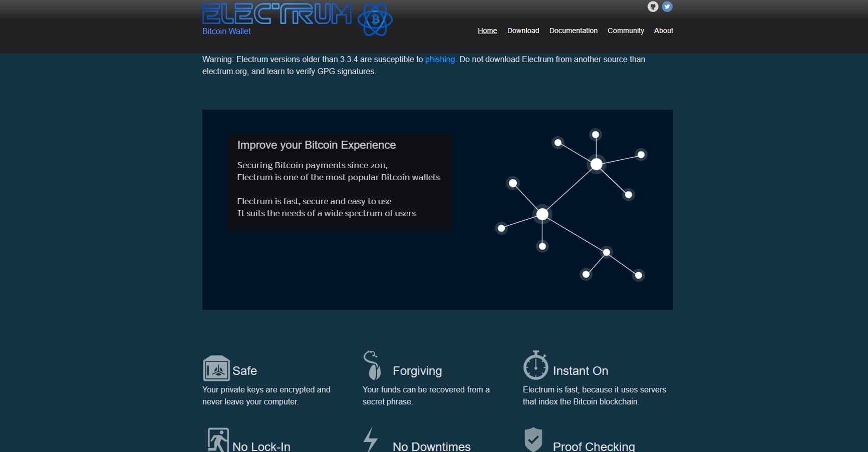Click the "funds can be recovered" description
Image resolution: width=868 pixels, height=452 pixels.
point(426,395)
